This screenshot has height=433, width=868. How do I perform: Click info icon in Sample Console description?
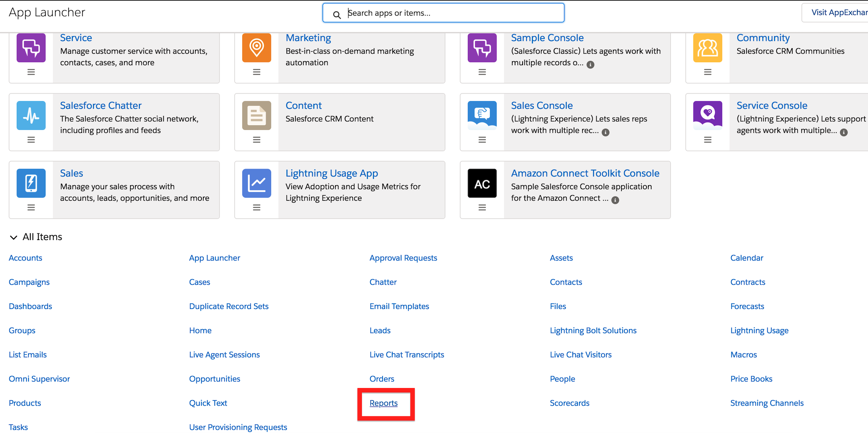(590, 65)
